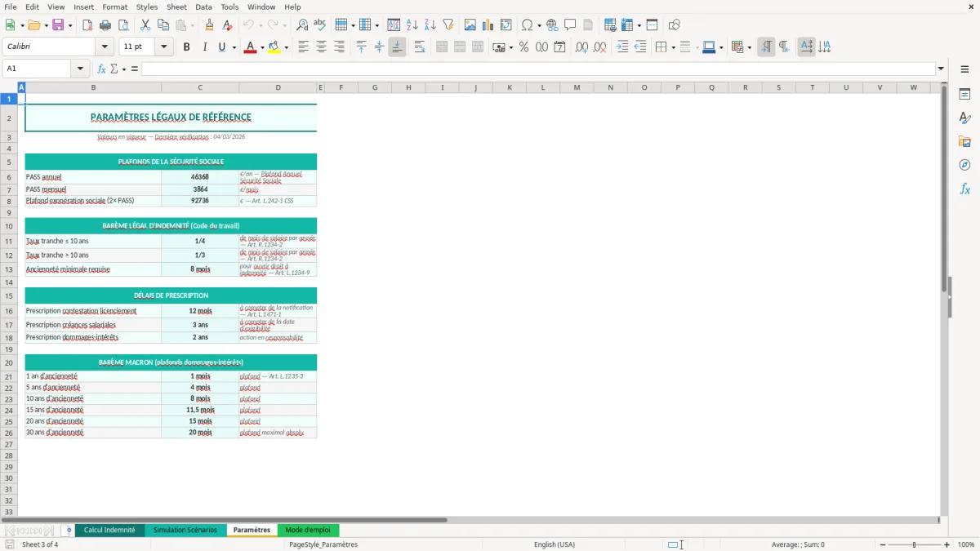Screen dimensions: 980x551
Task: Toggle Italic formatting
Action: (x=205, y=47)
